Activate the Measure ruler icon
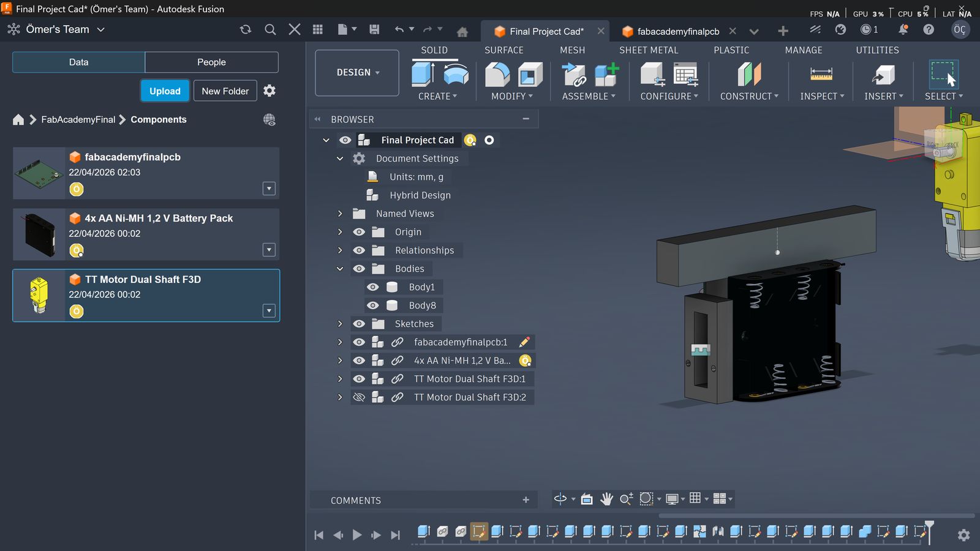 pyautogui.click(x=821, y=75)
